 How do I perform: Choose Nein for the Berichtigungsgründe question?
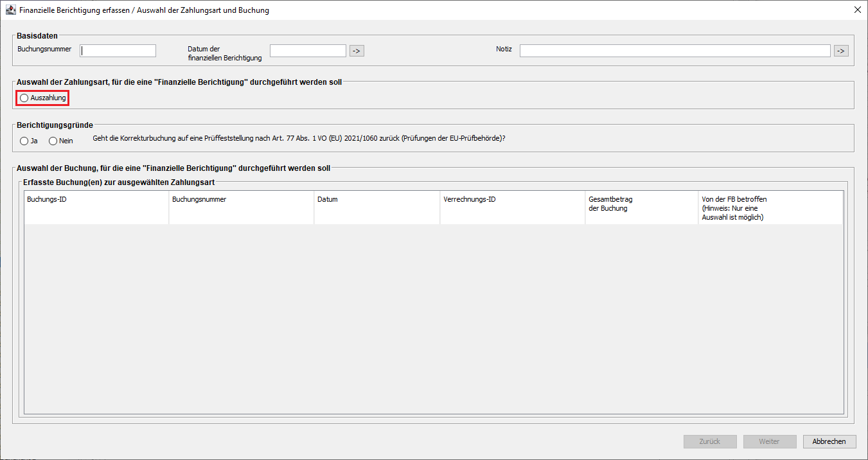point(53,141)
